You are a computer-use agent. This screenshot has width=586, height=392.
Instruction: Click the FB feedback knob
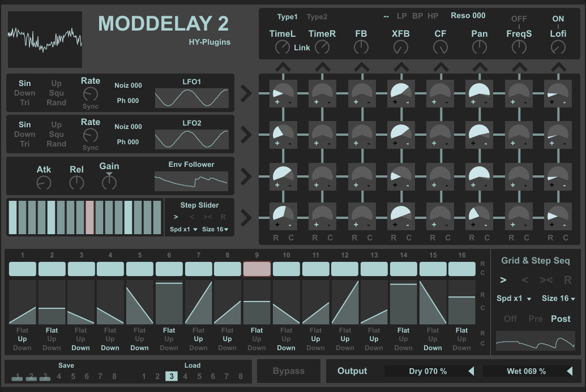click(361, 48)
